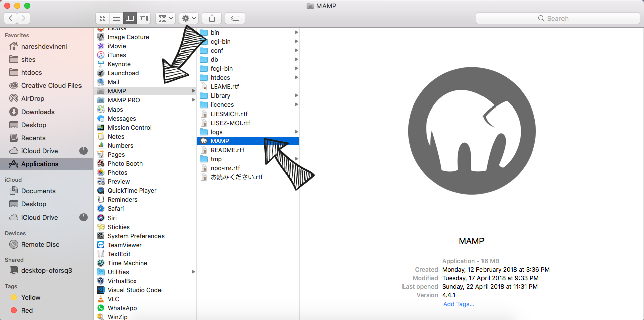
Task: Click the Edit Tags toolbar button
Action: (235, 18)
